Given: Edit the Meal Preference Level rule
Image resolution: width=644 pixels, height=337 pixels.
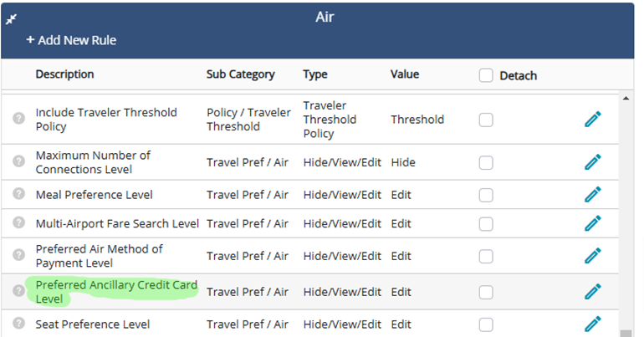Looking at the screenshot, I should point(593,195).
